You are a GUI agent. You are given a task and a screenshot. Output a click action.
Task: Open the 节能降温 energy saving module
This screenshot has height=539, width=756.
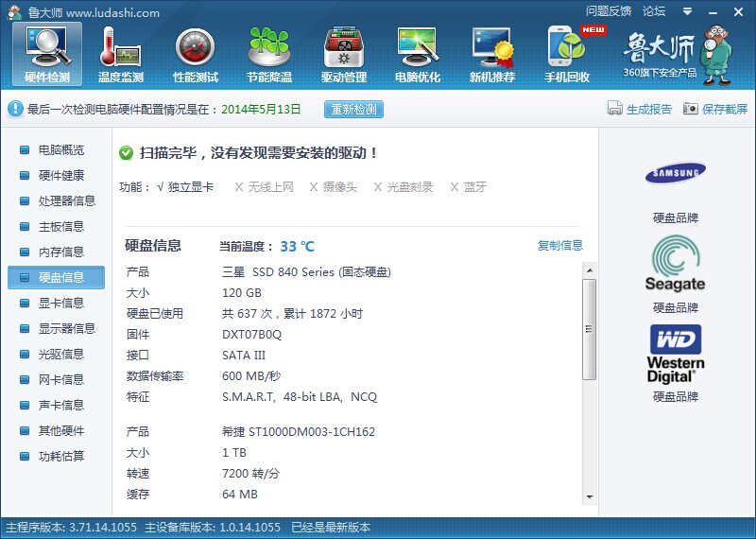269,55
